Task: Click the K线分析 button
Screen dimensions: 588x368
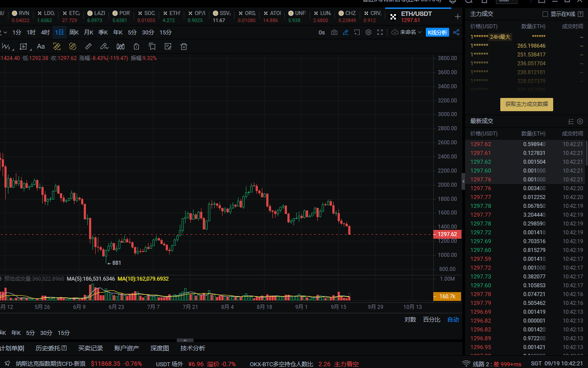Action: [437, 32]
